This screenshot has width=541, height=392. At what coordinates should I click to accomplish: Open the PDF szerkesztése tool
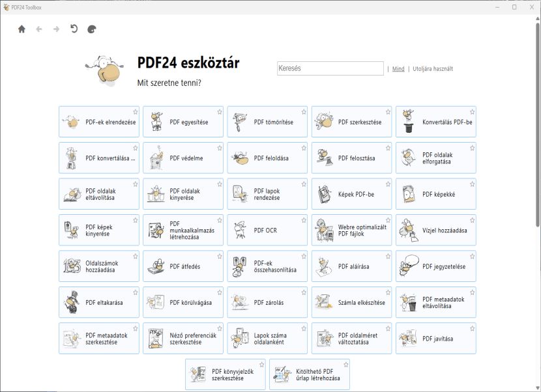351,122
